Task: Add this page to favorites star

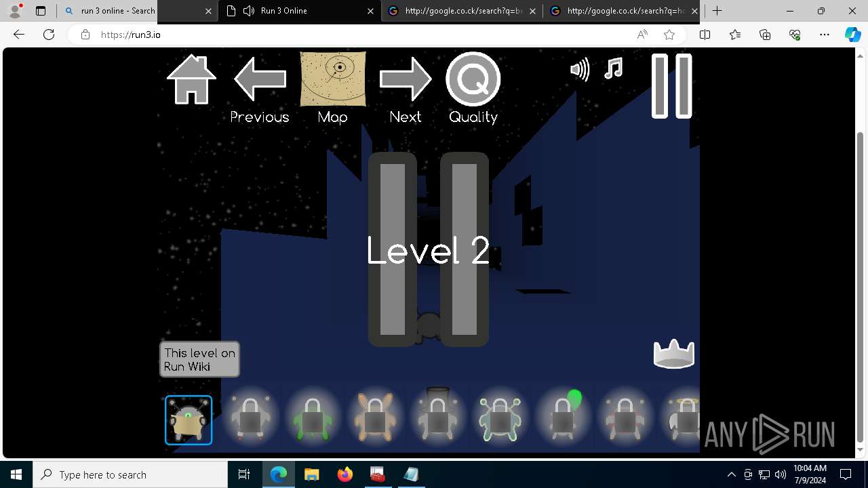Action: coord(669,35)
